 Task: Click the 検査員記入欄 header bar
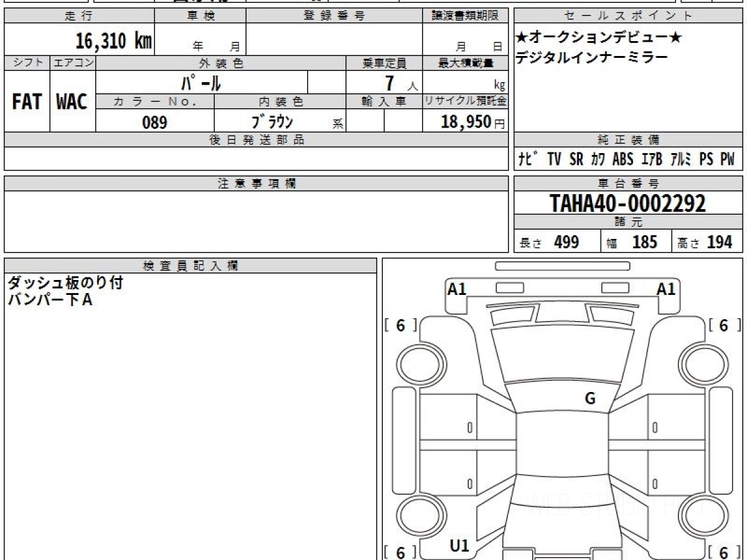[x=190, y=265]
